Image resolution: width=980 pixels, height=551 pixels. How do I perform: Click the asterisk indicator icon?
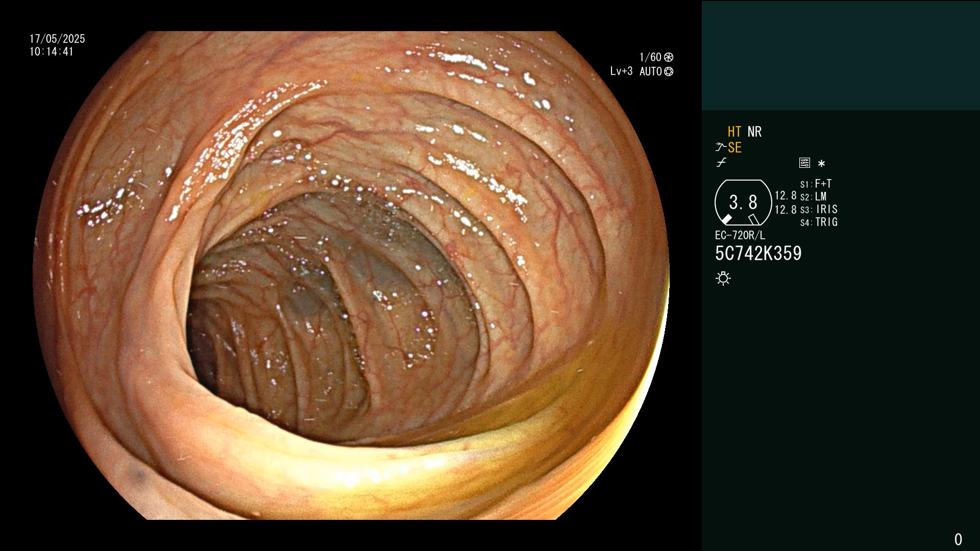[x=821, y=163]
